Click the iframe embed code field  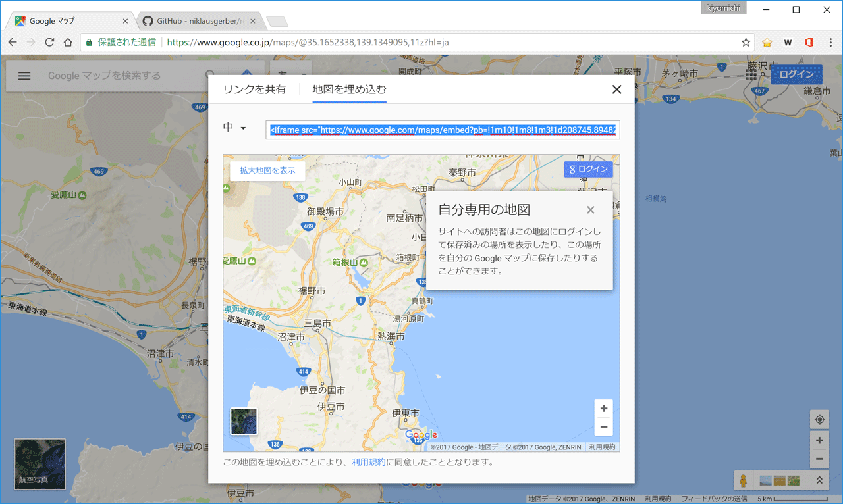(443, 130)
